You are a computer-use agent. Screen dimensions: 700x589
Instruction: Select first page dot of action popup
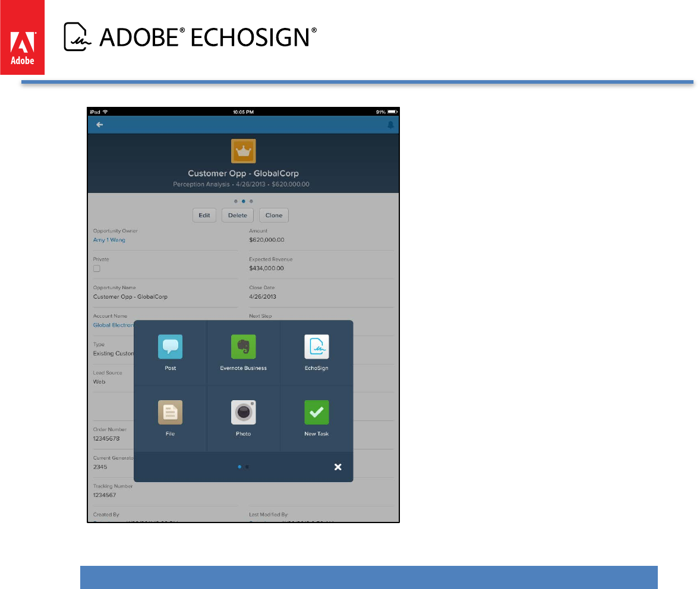239,467
